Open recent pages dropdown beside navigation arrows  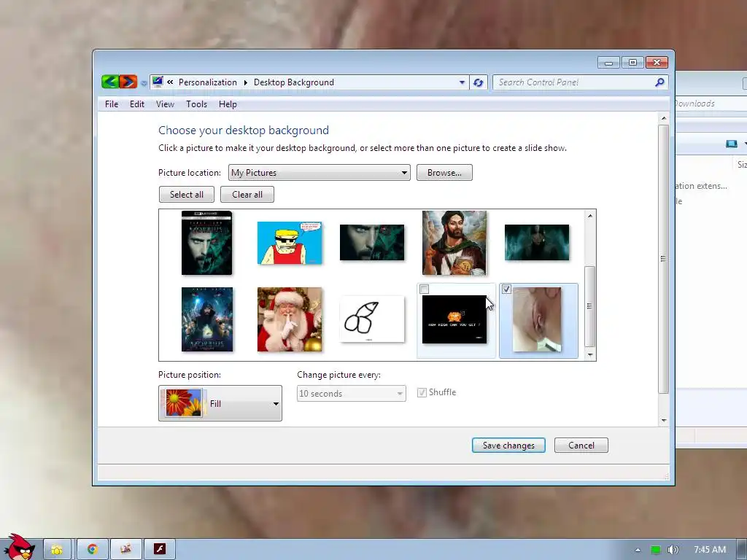coord(144,83)
